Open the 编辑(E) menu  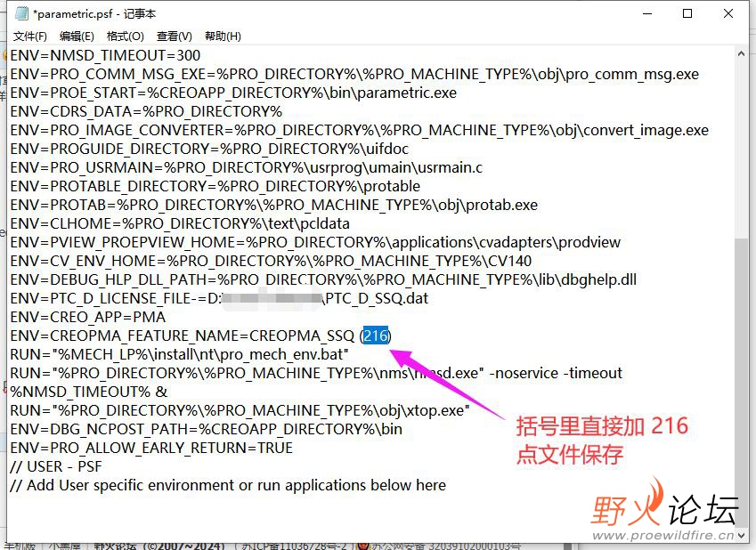(x=77, y=36)
